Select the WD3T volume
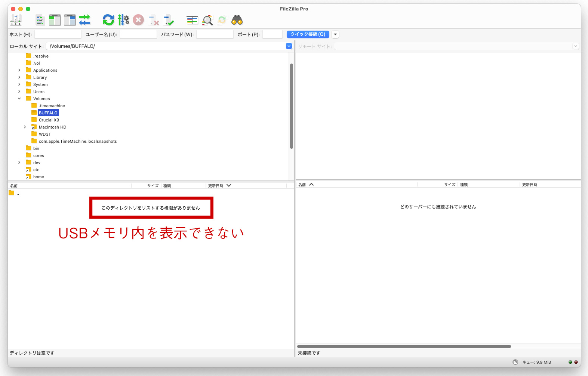 (45, 134)
